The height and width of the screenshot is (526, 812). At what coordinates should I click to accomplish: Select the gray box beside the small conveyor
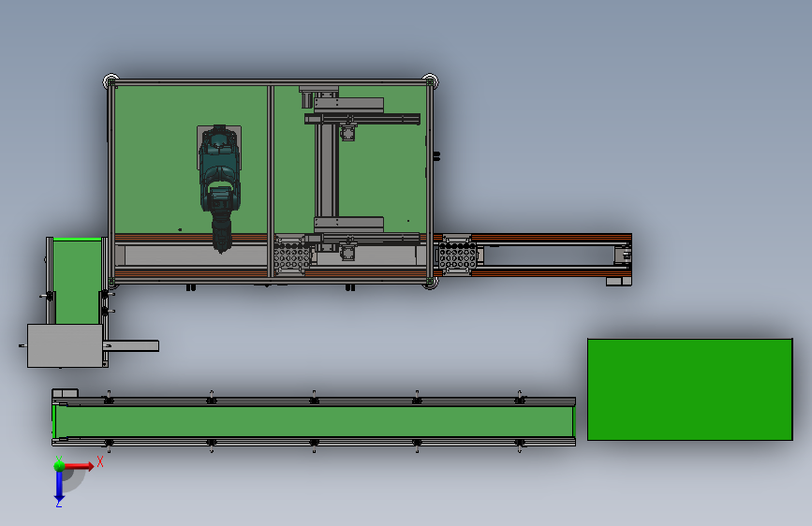click(x=65, y=346)
